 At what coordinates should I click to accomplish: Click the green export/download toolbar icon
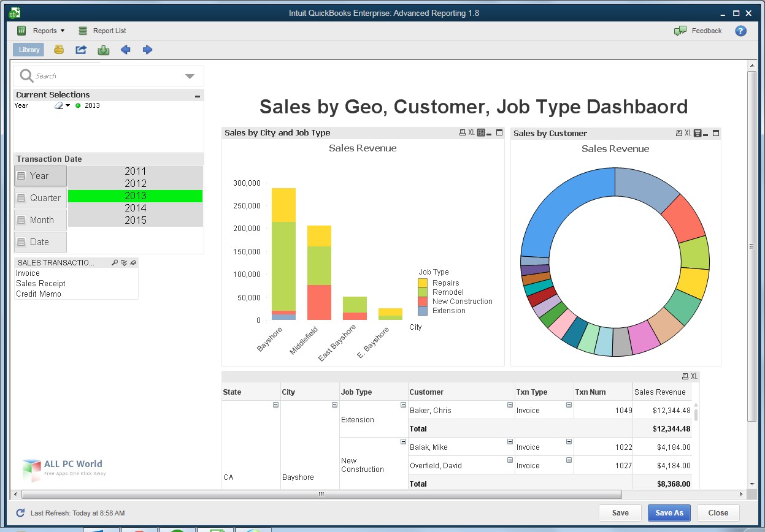pyautogui.click(x=103, y=50)
